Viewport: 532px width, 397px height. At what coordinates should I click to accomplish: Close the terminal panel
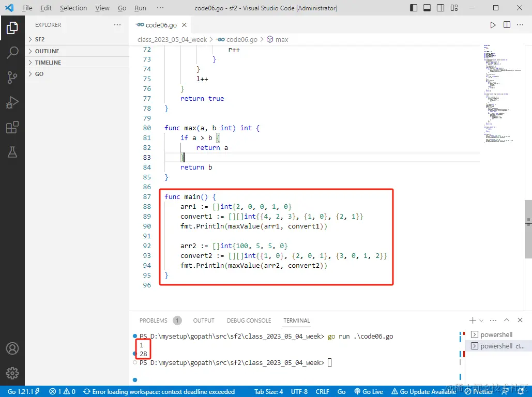pos(520,320)
